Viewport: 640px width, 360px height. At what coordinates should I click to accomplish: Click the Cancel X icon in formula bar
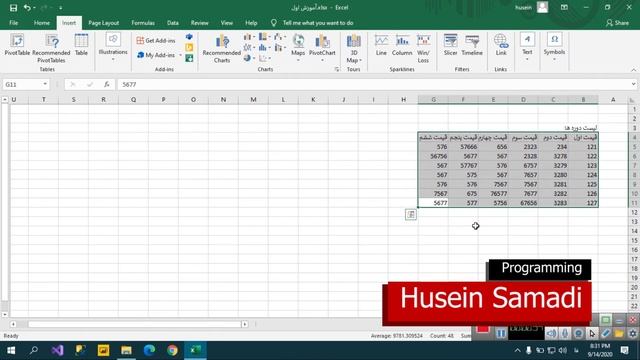click(73, 84)
